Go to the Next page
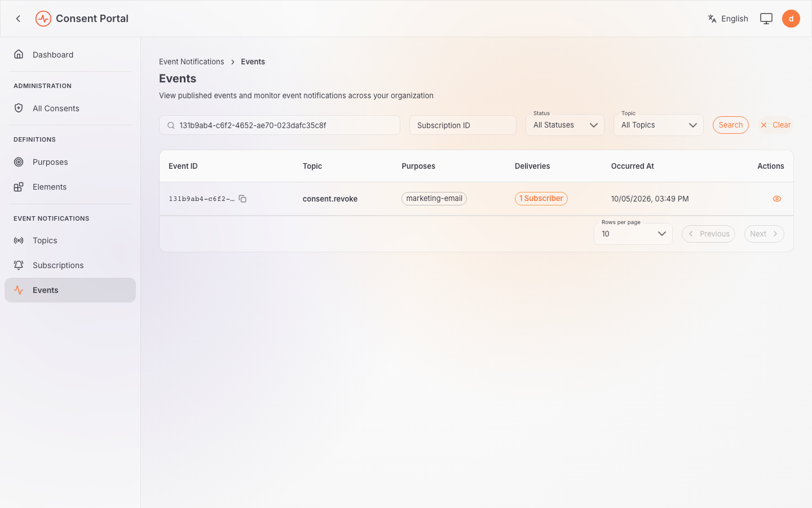This screenshot has height=508, width=812. (764, 234)
